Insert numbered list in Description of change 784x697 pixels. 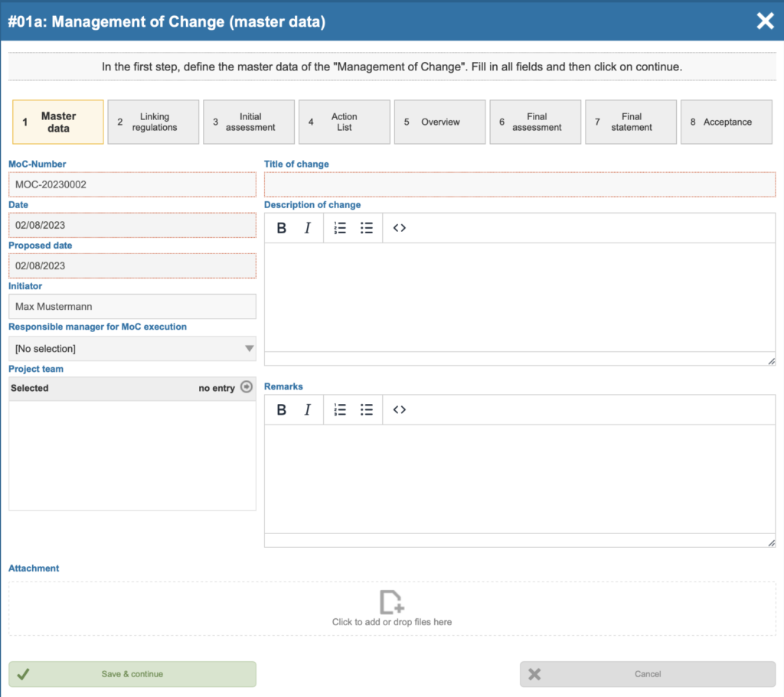tap(340, 228)
